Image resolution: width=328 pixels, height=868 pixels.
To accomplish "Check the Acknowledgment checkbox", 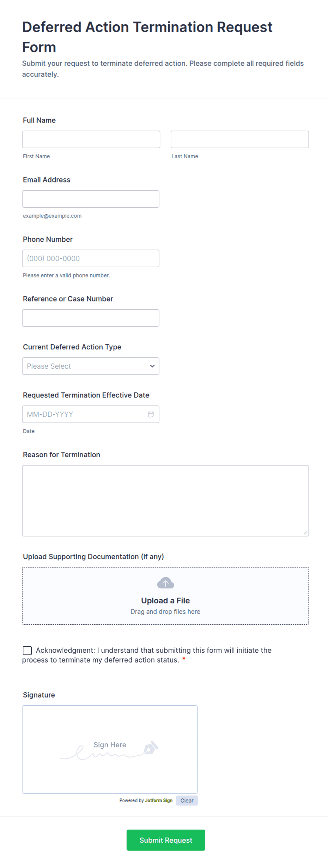I will click(x=27, y=650).
